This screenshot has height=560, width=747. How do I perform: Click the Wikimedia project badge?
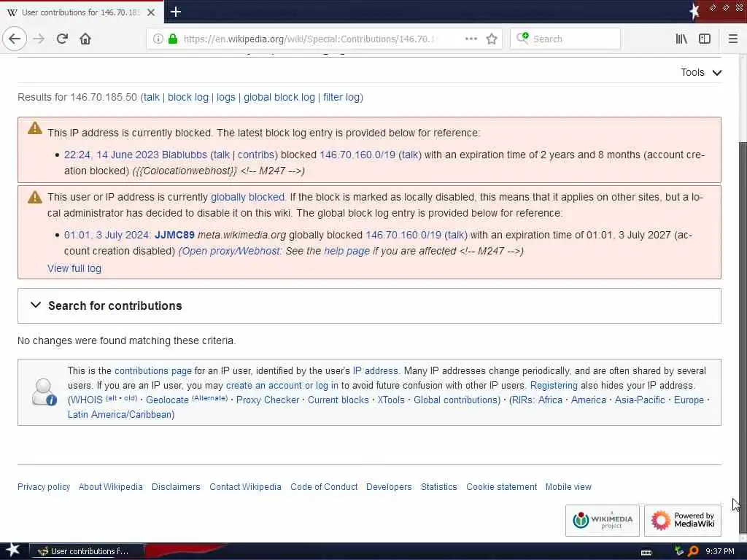tap(602, 521)
